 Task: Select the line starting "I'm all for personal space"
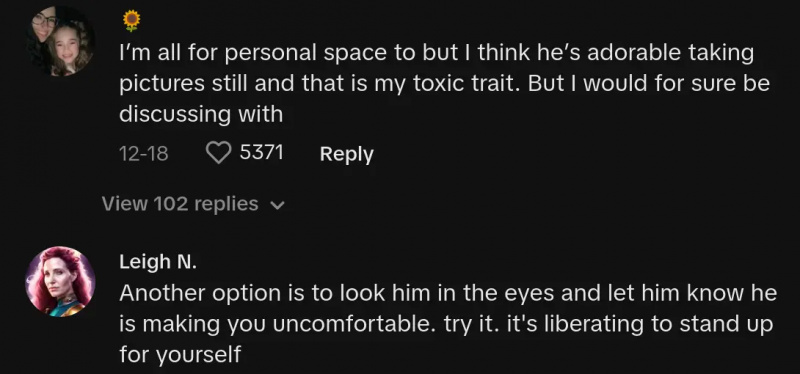point(437,54)
